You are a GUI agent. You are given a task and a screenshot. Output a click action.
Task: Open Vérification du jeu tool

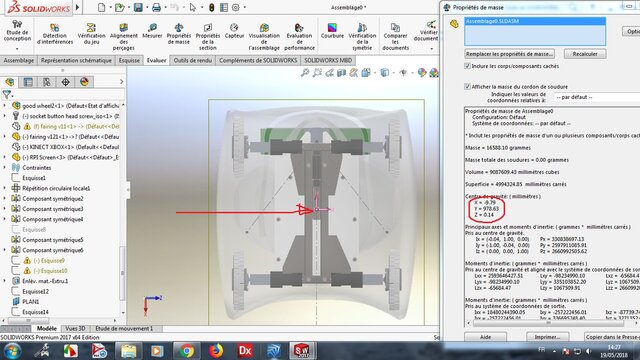point(91,33)
